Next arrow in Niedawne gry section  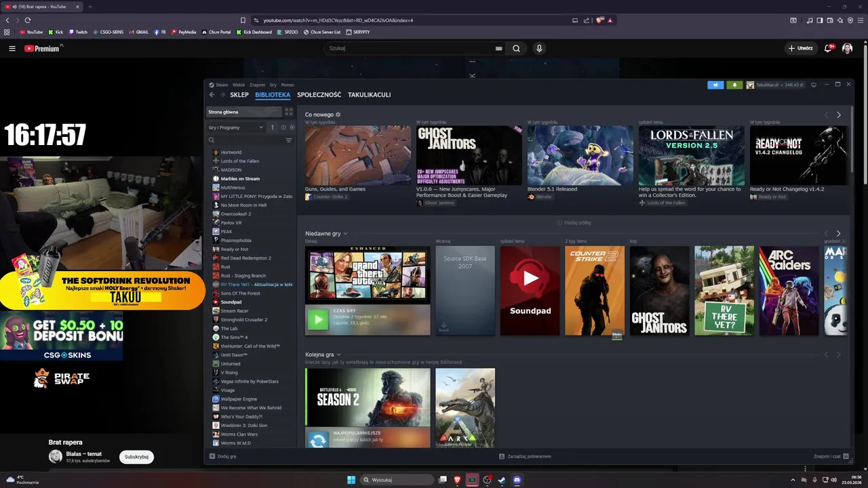838,234
